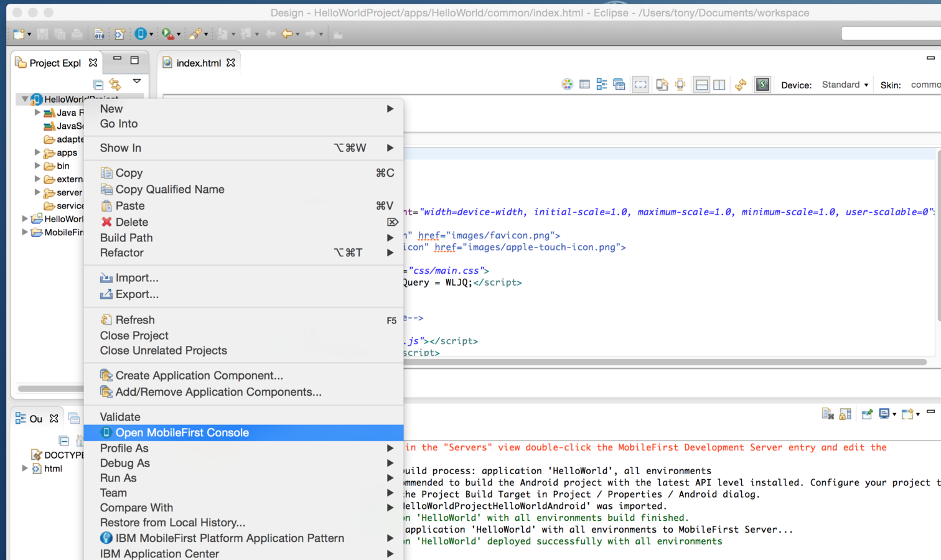Expand the html node in Outline view
The height and width of the screenshot is (560, 941).
[x=25, y=469]
